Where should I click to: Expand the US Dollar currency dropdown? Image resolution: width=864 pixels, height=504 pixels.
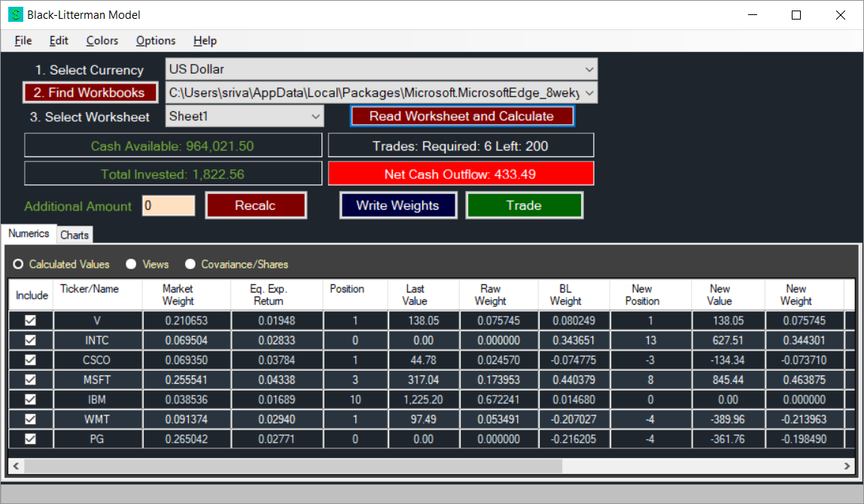click(589, 69)
